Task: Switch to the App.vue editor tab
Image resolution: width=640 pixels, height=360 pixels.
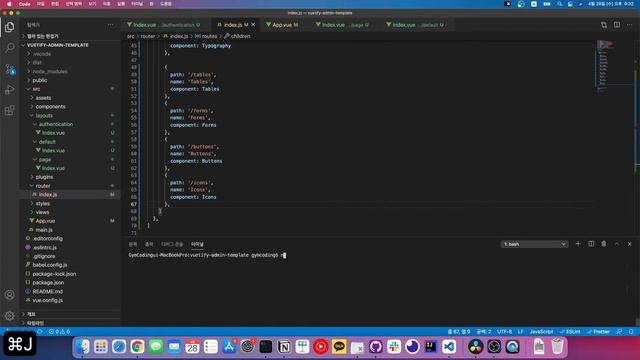Action: coord(282,25)
